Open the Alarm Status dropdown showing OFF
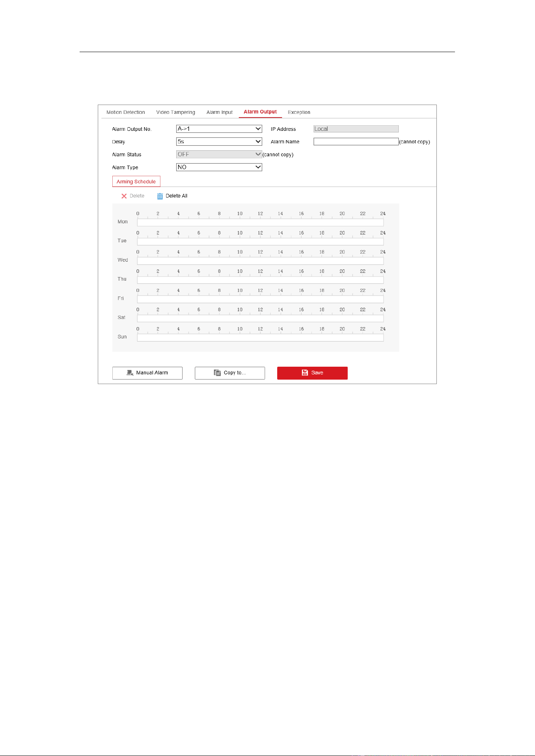Image resolution: width=535 pixels, height=756 pixels. pyautogui.click(x=219, y=154)
